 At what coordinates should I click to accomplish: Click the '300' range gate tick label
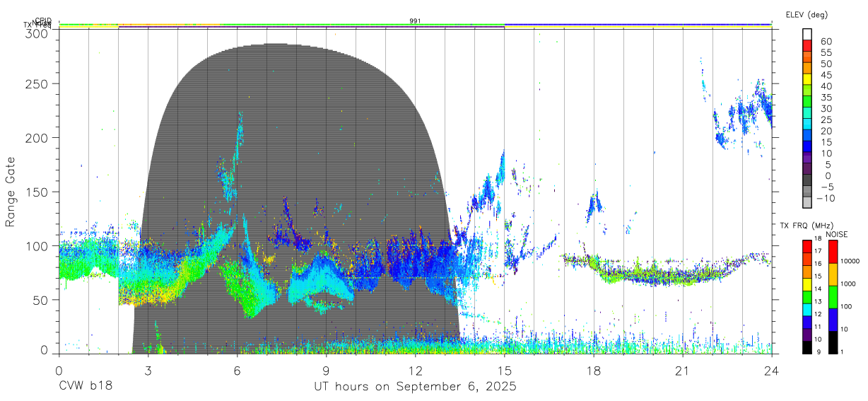38,33
